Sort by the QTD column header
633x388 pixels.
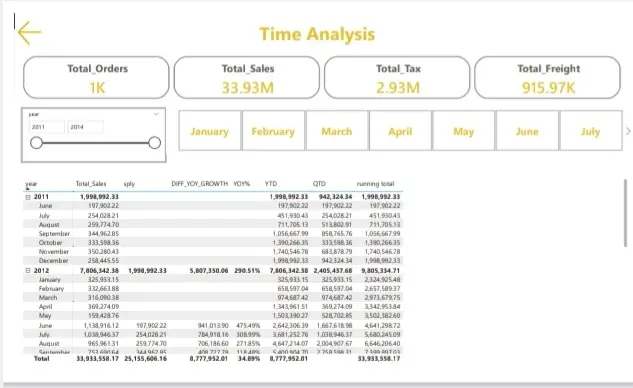pos(319,184)
